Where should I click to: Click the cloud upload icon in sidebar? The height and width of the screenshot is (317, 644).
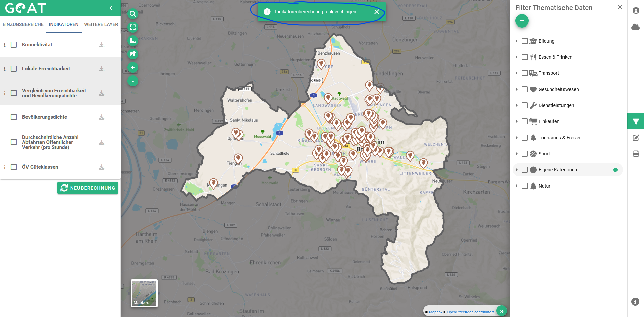coord(636,27)
